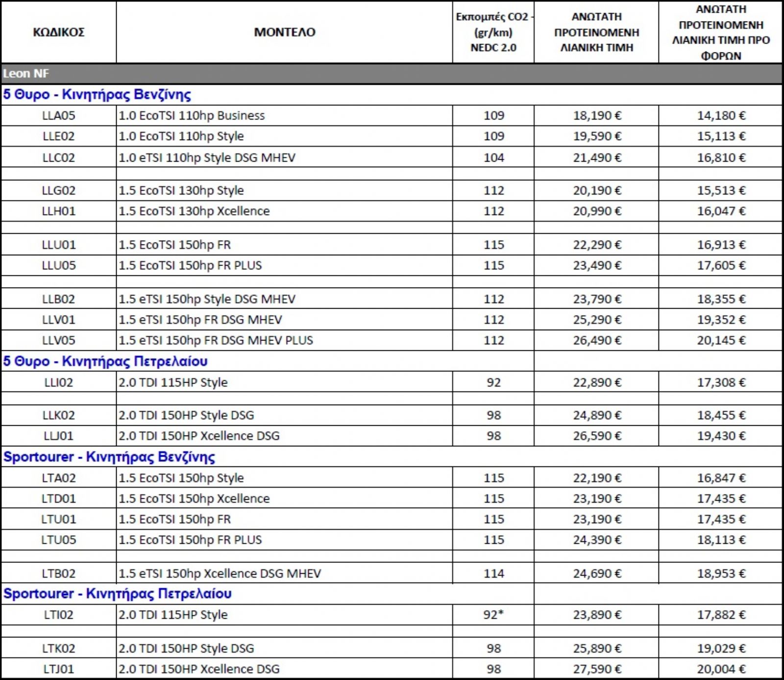Viewport: 784px width, 680px height.
Task: Select price cell 22,190 €
Action: [x=596, y=478]
